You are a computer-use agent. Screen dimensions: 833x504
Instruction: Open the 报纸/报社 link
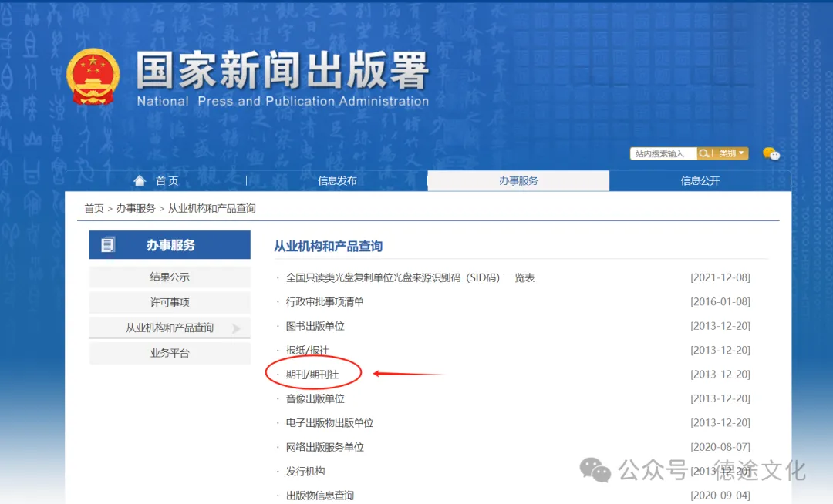coord(307,351)
